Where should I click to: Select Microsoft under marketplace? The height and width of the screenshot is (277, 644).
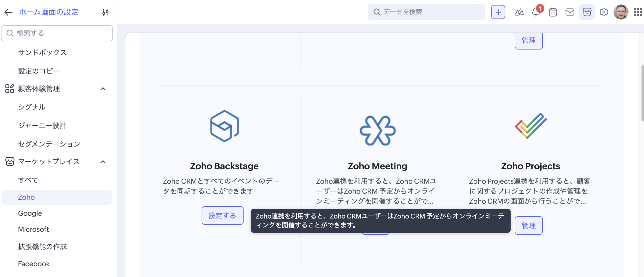pyautogui.click(x=33, y=229)
